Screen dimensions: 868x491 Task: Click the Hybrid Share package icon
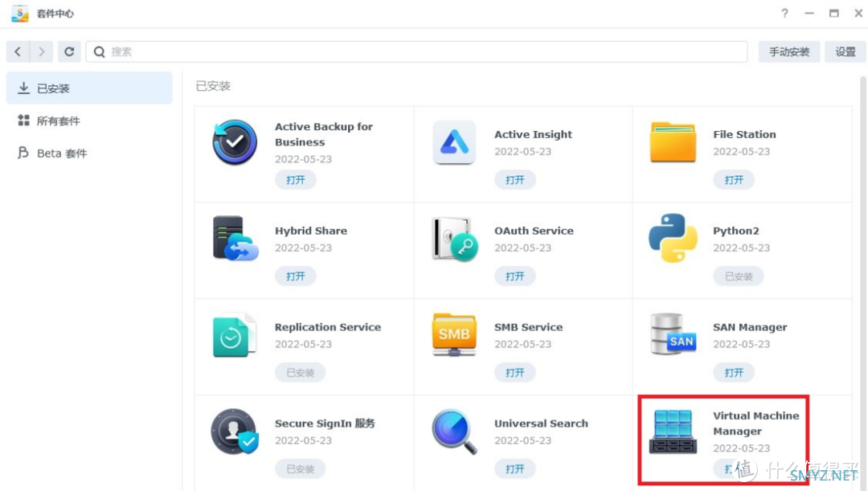pos(235,238)
